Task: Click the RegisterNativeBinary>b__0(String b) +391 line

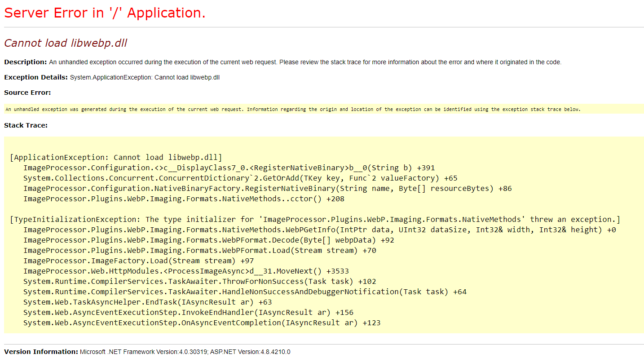Action: coord(229,168)
